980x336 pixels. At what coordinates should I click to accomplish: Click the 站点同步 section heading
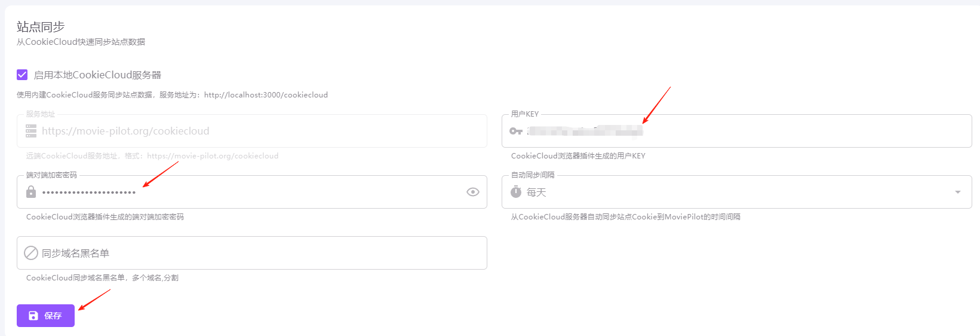coord(41,27)
